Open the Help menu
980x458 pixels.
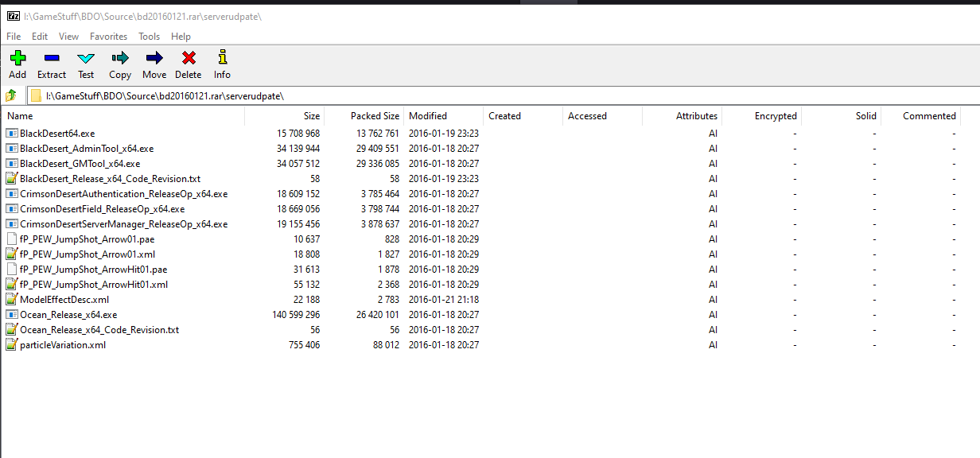point(181,37)
